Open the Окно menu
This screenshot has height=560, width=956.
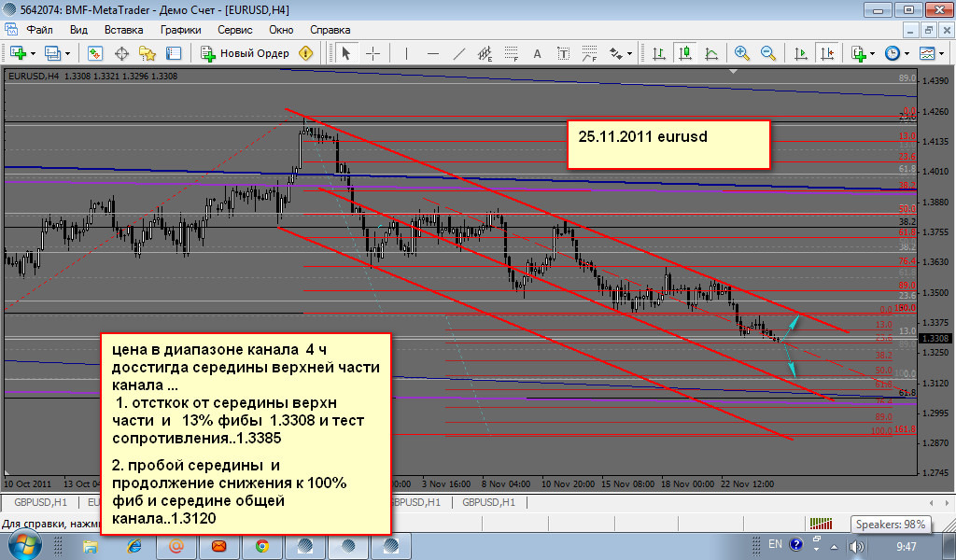[x=281, y=30]
